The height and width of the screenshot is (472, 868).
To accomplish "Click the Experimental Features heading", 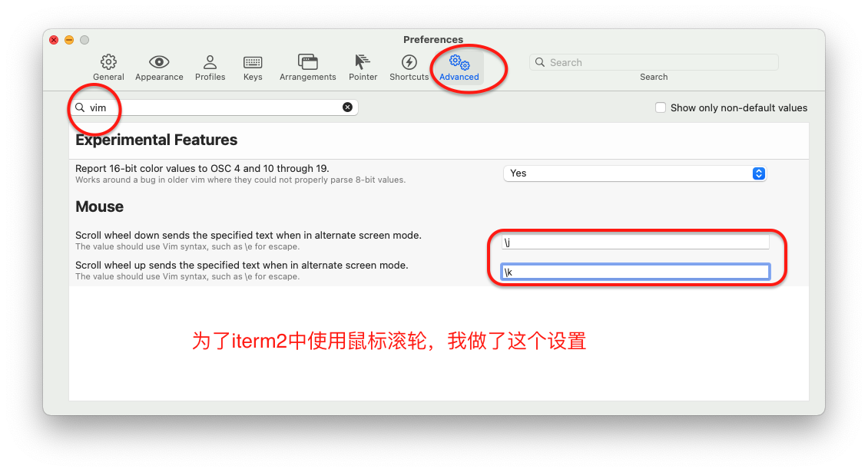I will point(156,140).
